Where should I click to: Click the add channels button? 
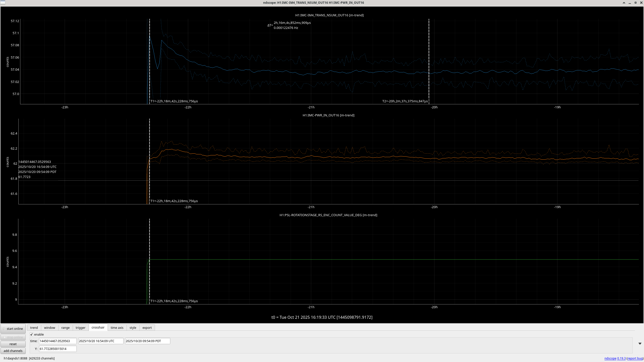point(13,351)
